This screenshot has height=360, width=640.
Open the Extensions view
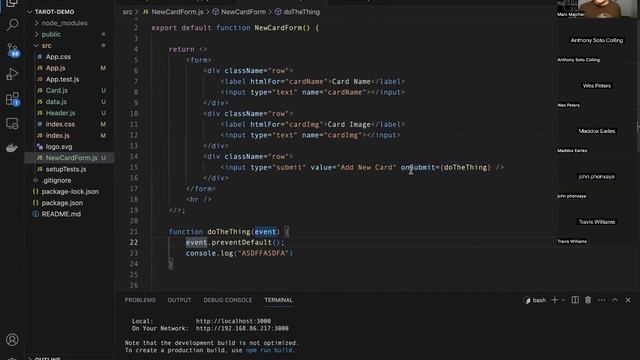tap(12, 99)
